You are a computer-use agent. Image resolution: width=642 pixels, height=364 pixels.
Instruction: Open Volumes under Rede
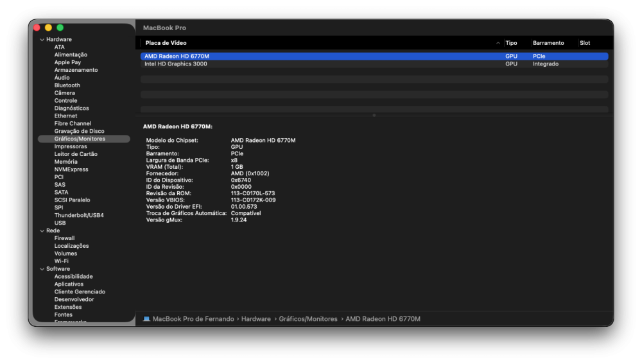[65, 254]
